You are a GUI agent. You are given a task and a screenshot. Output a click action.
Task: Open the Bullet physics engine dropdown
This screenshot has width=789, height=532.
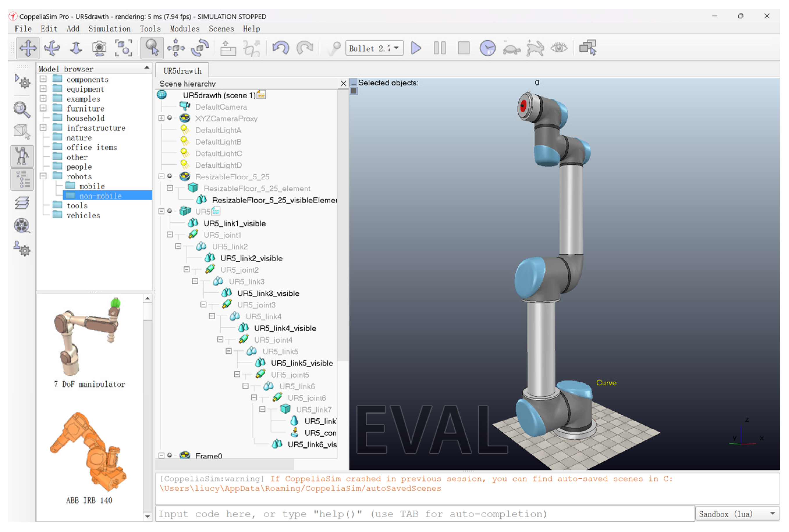coord(374,48)
